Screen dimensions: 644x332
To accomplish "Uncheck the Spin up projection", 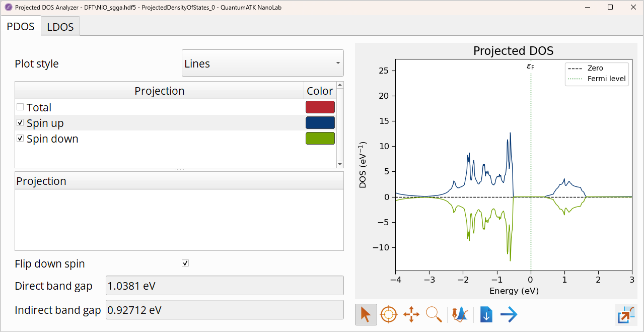I will (20, 123).
